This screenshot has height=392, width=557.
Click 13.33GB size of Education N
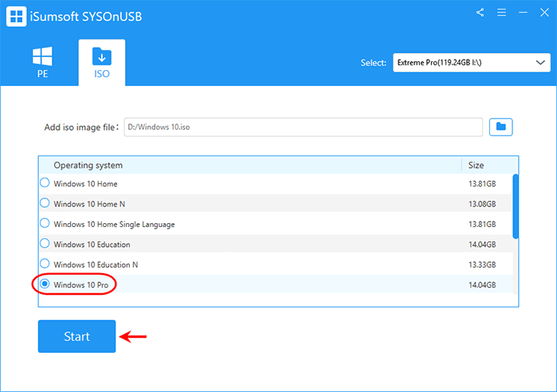tap(482, 265)
